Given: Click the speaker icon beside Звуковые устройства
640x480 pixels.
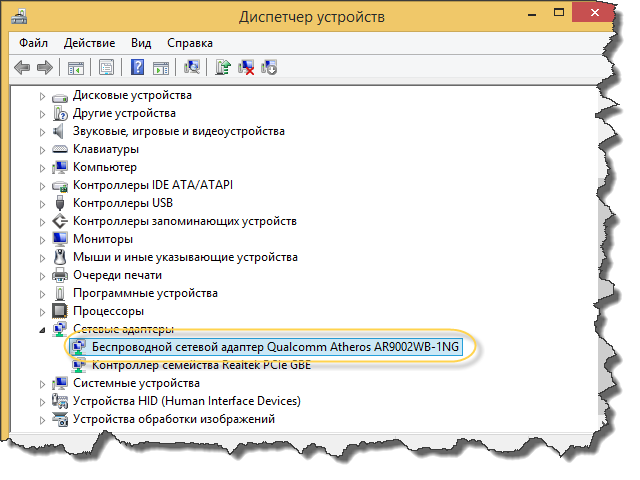Looking at the screenshot, I should click(58, 131).
